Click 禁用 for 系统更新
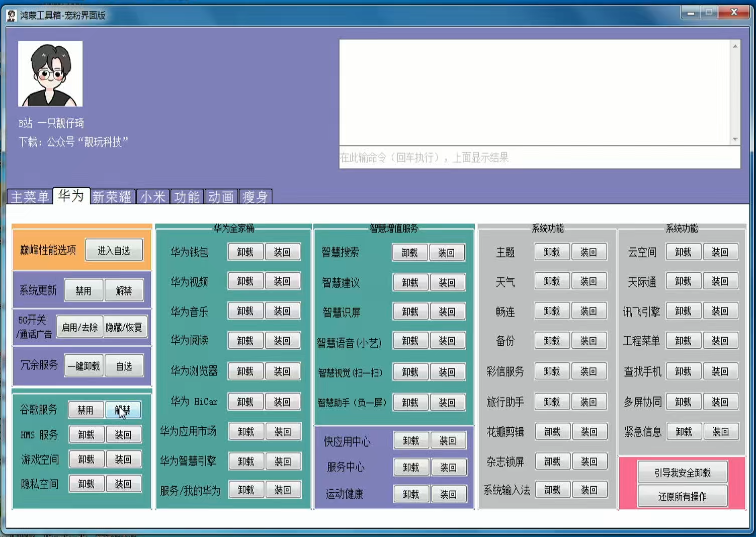 (x=83, y=290)
